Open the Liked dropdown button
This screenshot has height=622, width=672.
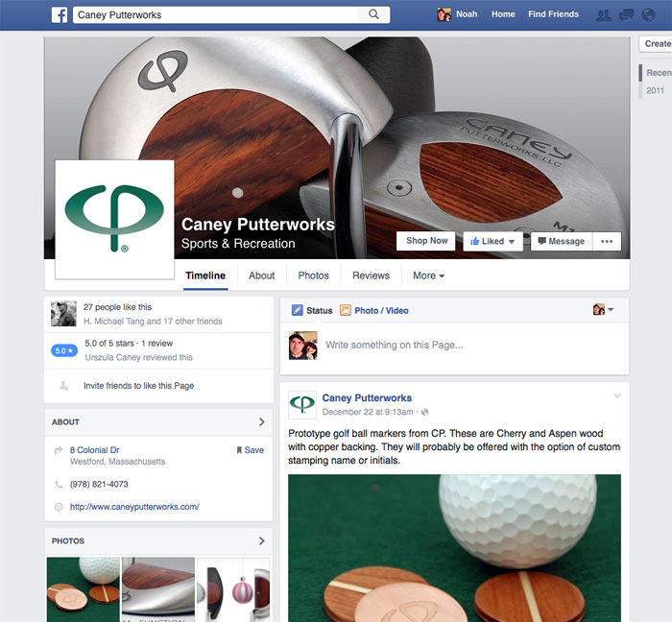pyautogui.click(x=492, y=241)
